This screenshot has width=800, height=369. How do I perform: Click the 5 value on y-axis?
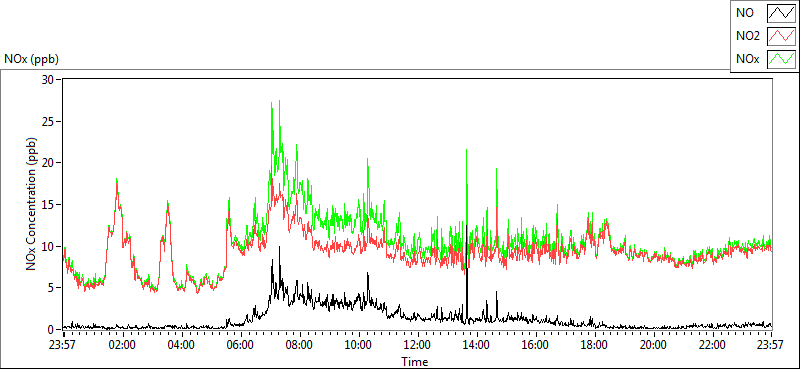pos(51,288)
